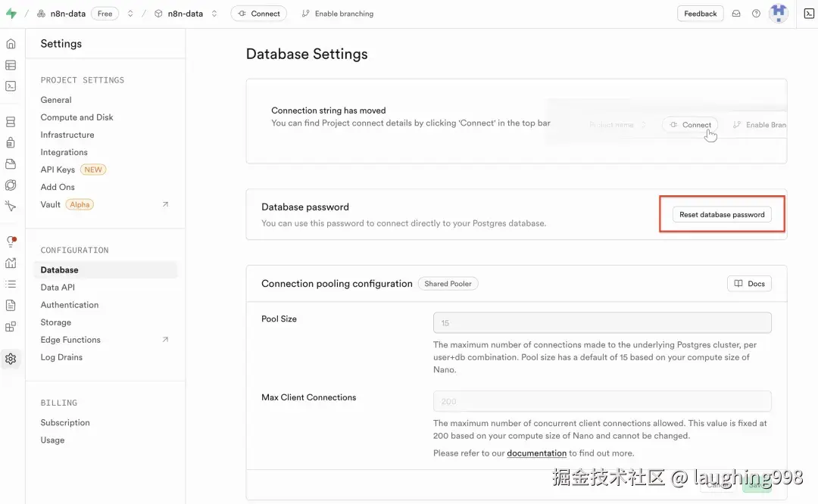This screenshot has height=504, width=818.
Task: Expand the project switcher chevron
Action: 214,14
